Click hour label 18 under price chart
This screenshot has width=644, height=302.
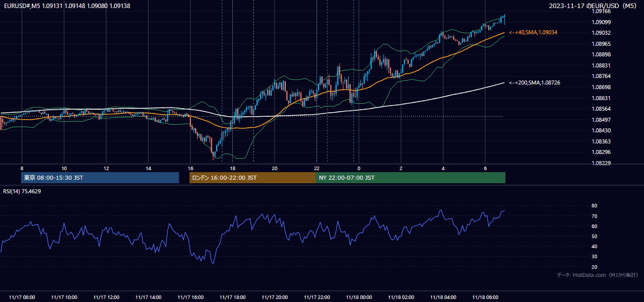coord(232,169)
